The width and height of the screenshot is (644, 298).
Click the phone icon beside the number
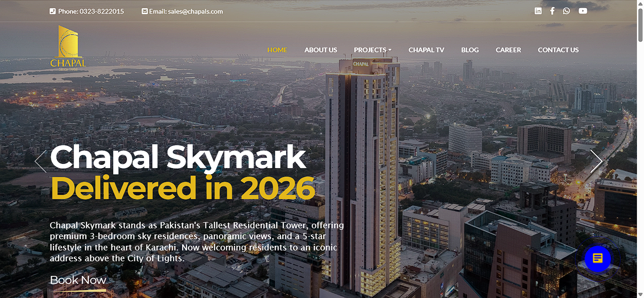[x=52, y=11]
